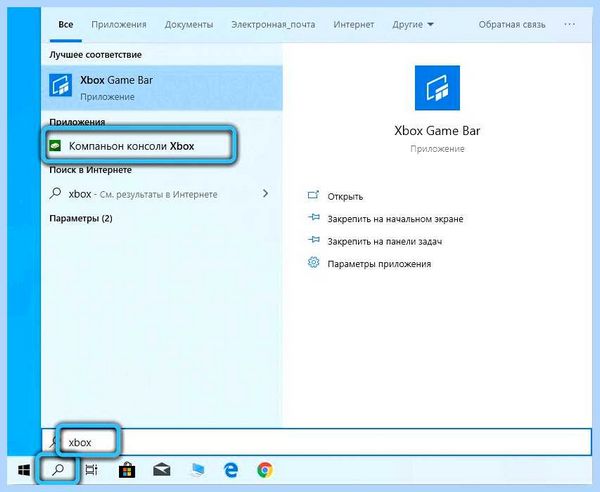Switch to the Интернет tab
The height and width of the screenshot is (492, 600).
click(x=354, y=24)
